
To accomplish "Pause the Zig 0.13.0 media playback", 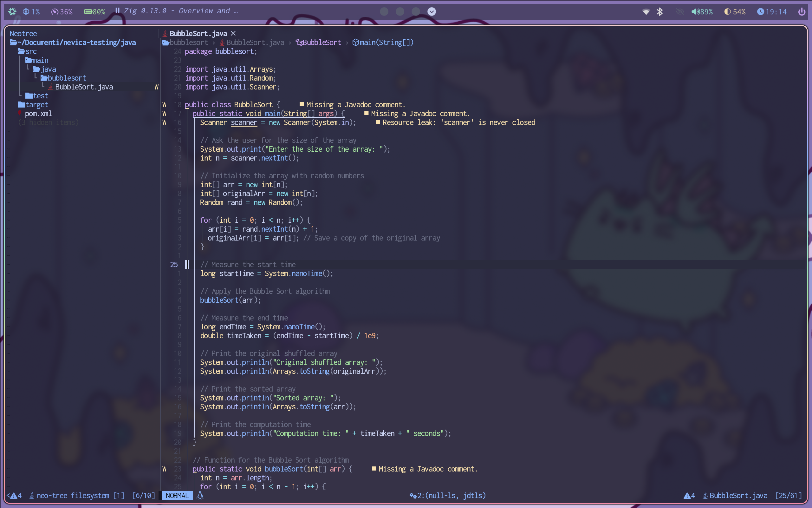I will (x=117, y=11).
